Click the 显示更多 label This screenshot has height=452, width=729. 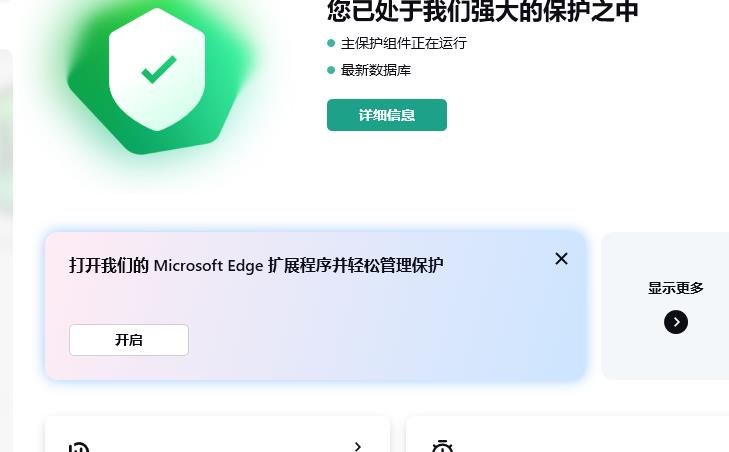point(676,288)
